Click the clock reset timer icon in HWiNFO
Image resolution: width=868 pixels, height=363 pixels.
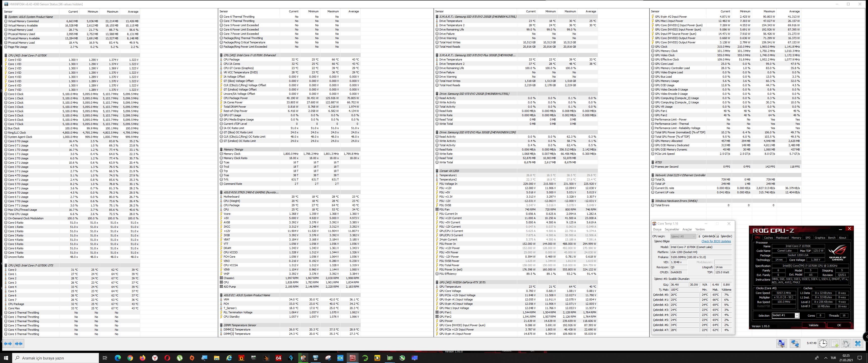coord(823,344)
